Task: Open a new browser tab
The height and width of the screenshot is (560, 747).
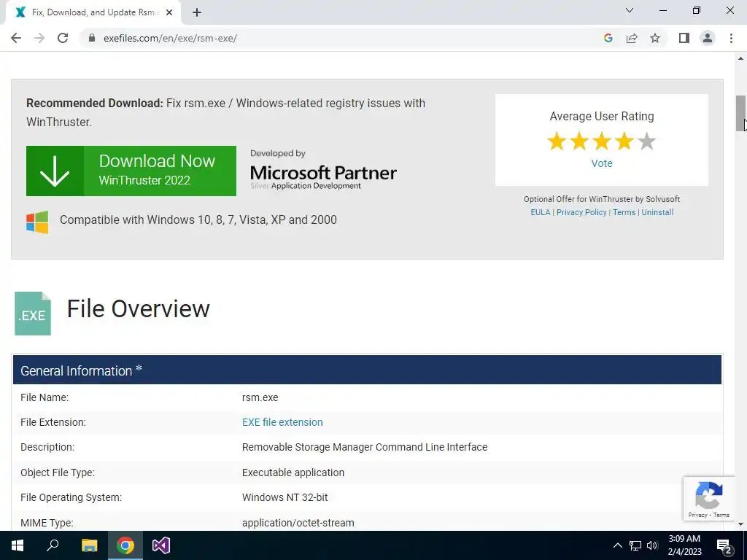Action: (x=197, y=12)
